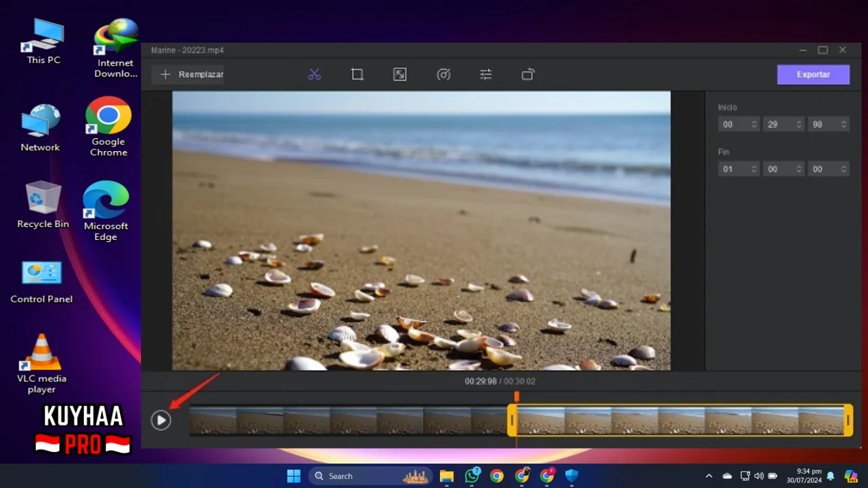Play the video preview
The width and height of the screenshot is (868, 488).
point(161,420)
